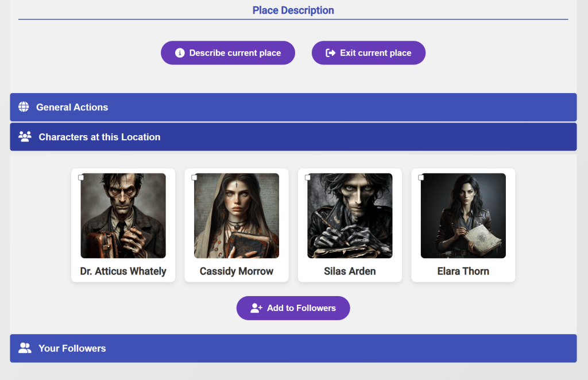Collapse the Characters at this Location panel

pos(293,137)
